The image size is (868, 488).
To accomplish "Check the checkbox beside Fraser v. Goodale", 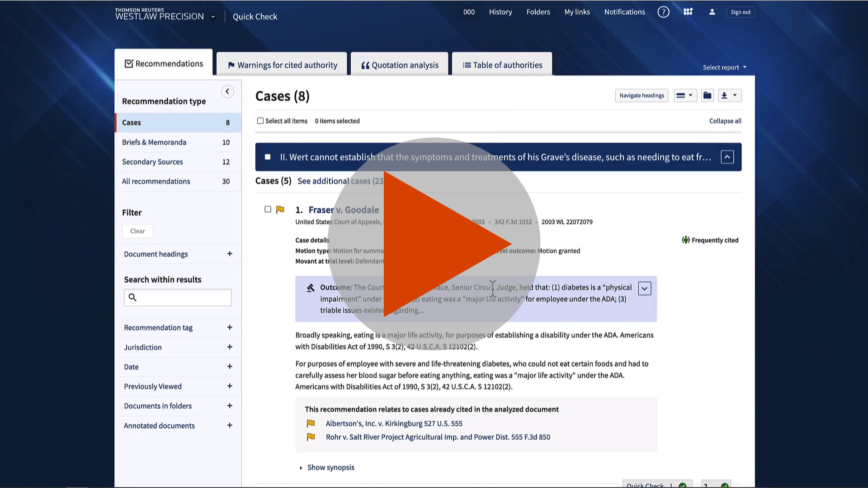I will [268, 209].
